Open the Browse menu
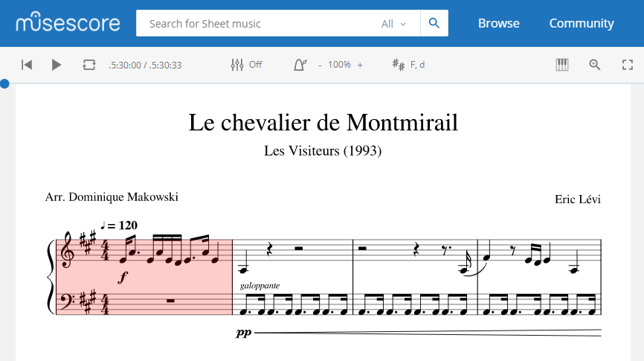Image resolution: width=644 pixels, height=361 pixels. coord(498,23)
